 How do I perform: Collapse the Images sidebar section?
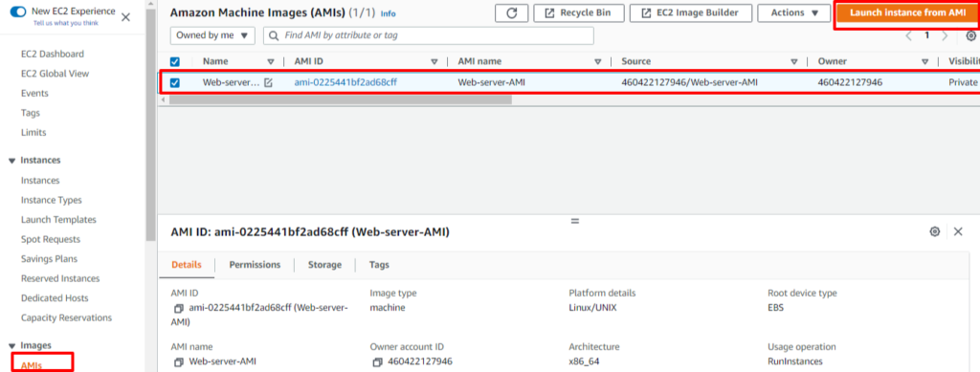[11, 346]
